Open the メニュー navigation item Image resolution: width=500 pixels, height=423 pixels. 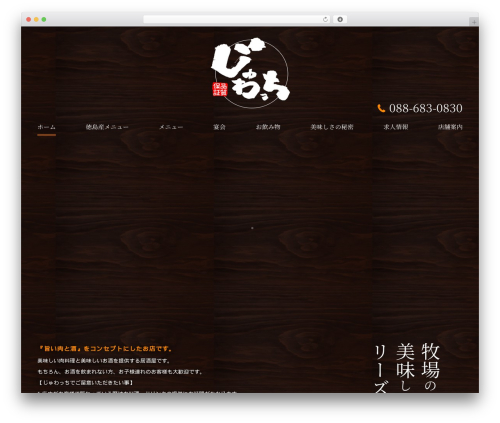click(171, 127)
